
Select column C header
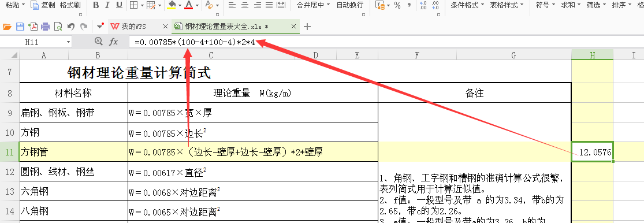pyautogui.click(x=211, y=55)
